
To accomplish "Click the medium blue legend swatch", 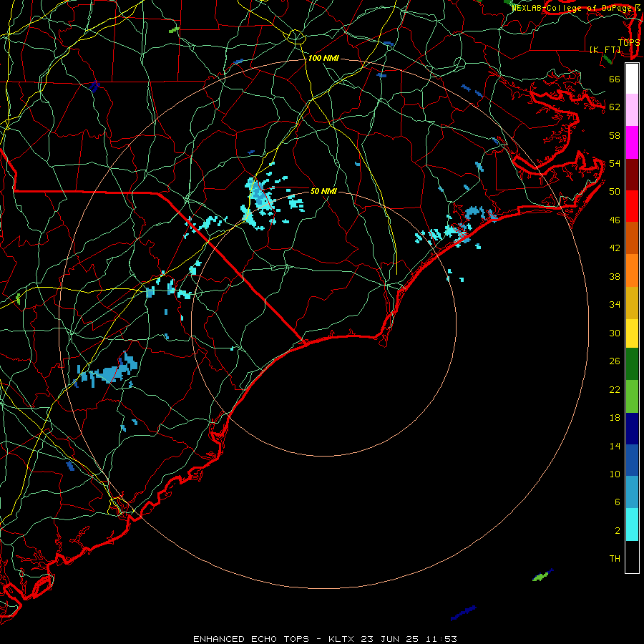I will [632, 460].
